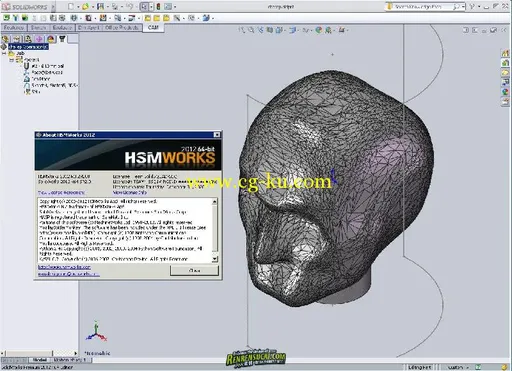Select the DisplayManager color ball tab icon
Screen dimensions: 512x371
51,39
